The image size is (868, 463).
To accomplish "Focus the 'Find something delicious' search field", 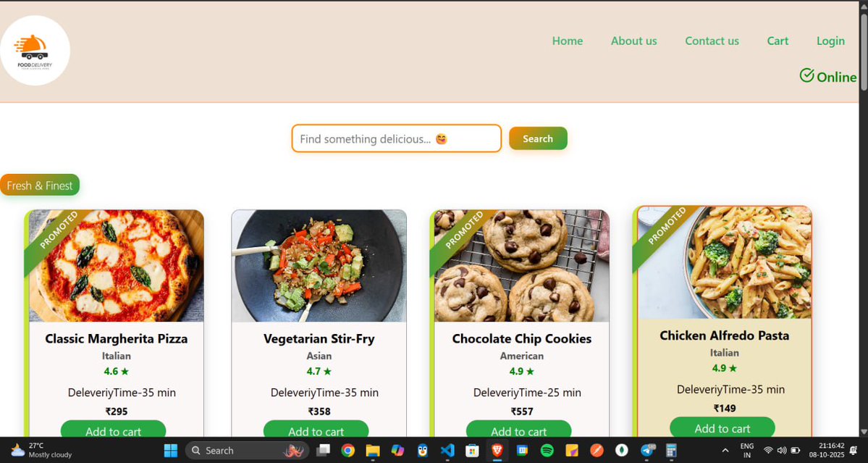I will (397, 138).
